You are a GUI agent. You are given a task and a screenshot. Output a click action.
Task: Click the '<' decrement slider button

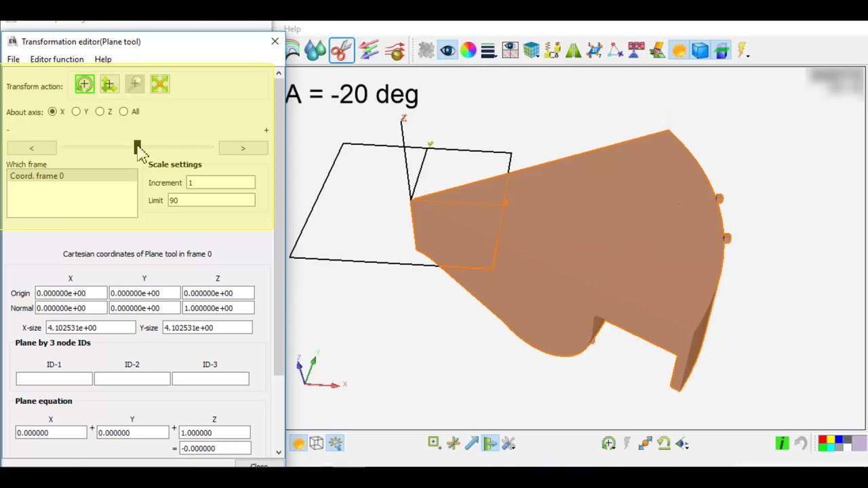[31, 148]
